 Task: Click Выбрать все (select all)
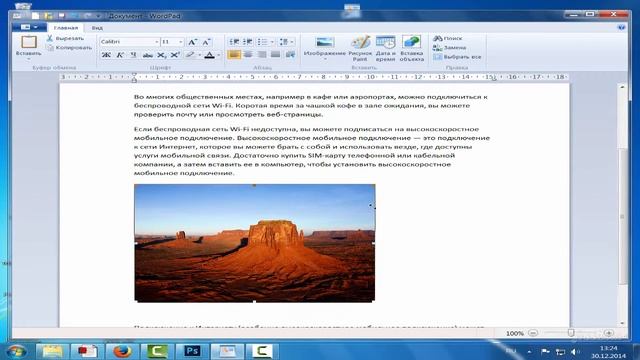457,57
